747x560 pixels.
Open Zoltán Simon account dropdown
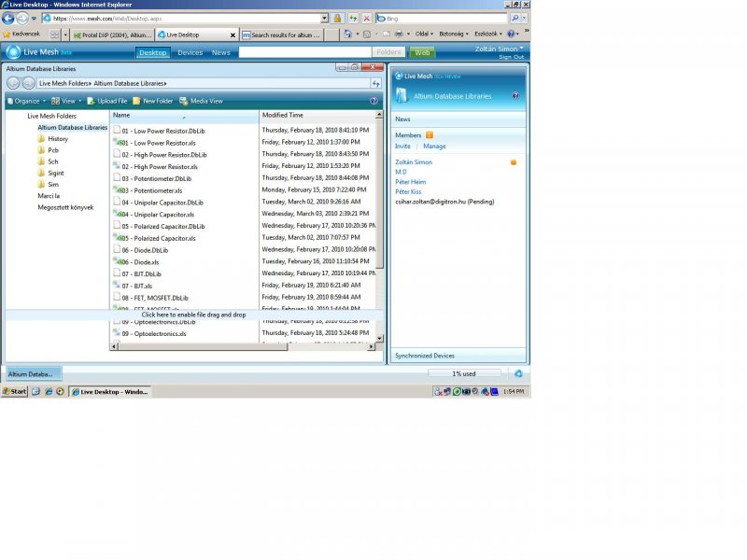499,49
